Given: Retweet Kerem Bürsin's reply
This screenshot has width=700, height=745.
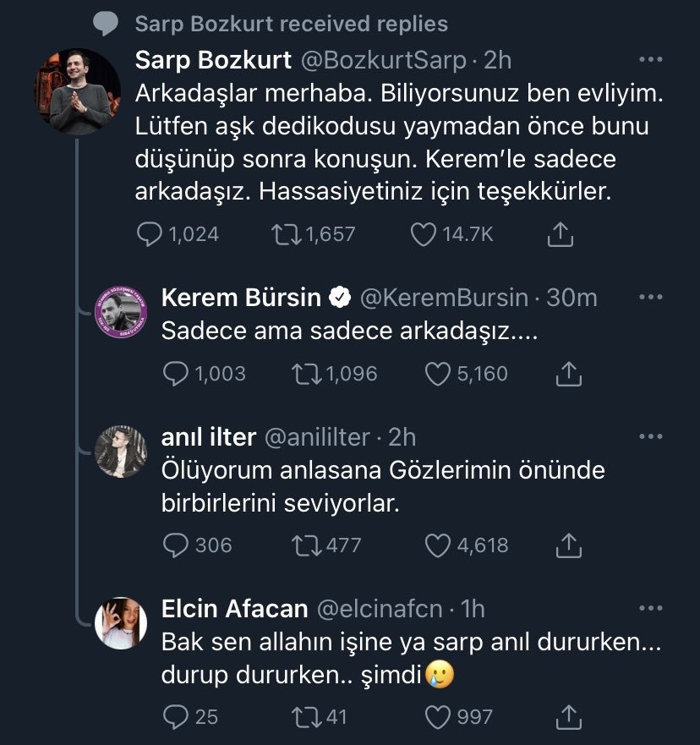Looking at the screenshot, I should 308,373.
